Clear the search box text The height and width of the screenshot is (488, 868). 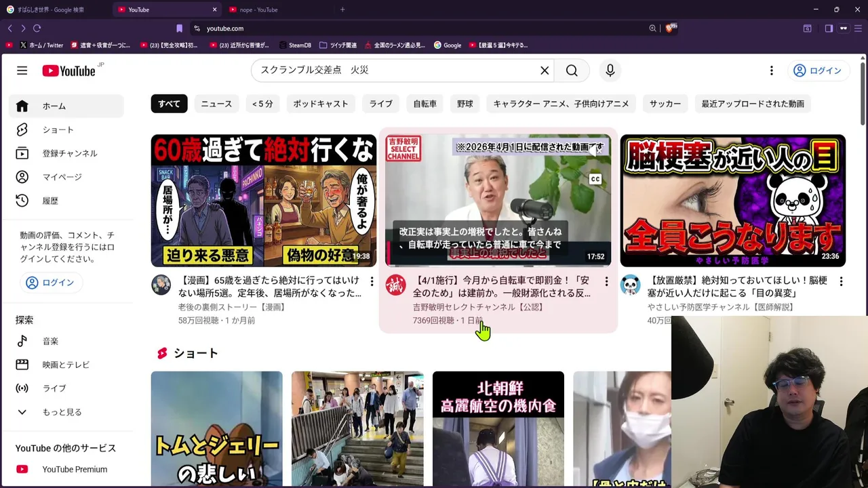(x=544, y=70)
